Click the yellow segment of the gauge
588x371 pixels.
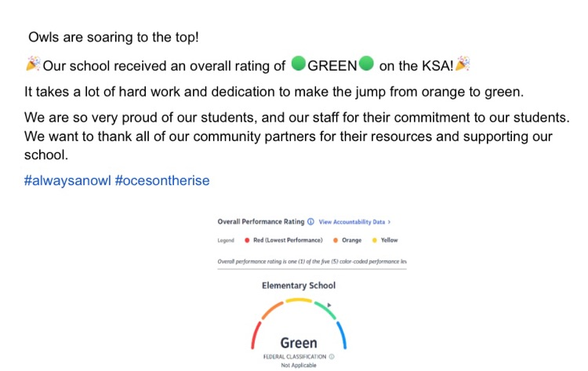pyautogui.click(x=299, y=300)
